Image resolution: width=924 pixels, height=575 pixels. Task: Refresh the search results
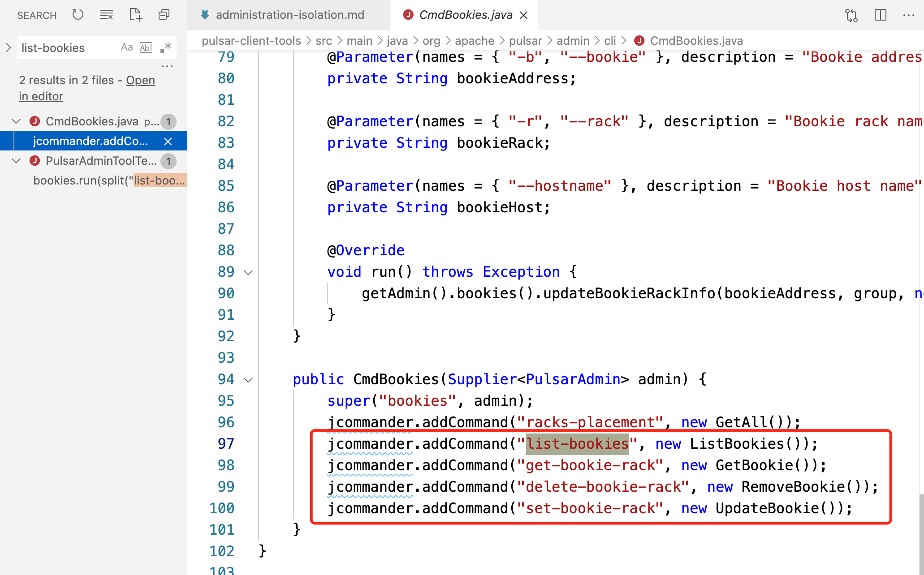pyautogui.click(x=78, y=14)
